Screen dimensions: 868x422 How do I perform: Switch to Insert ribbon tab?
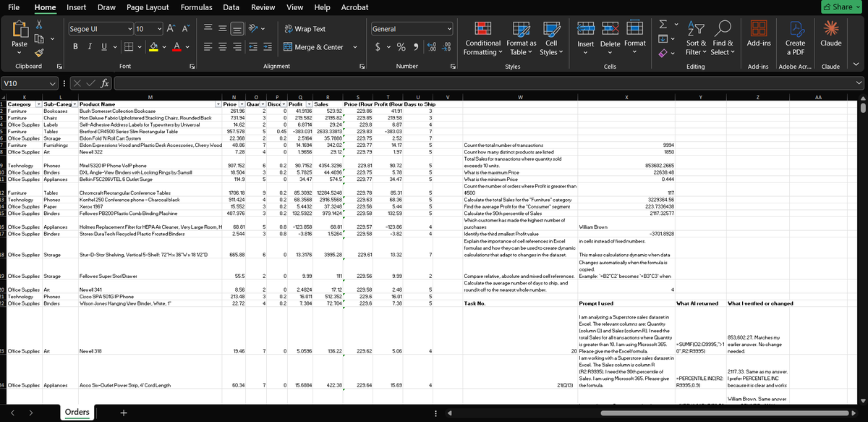click(77, 7)
